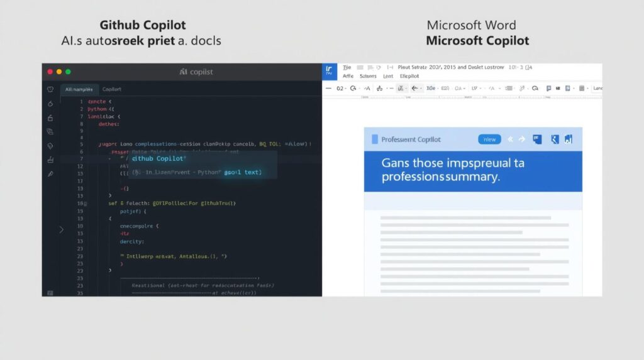Switch to the first editor tab AVi nampiēs

coord(79,89)
